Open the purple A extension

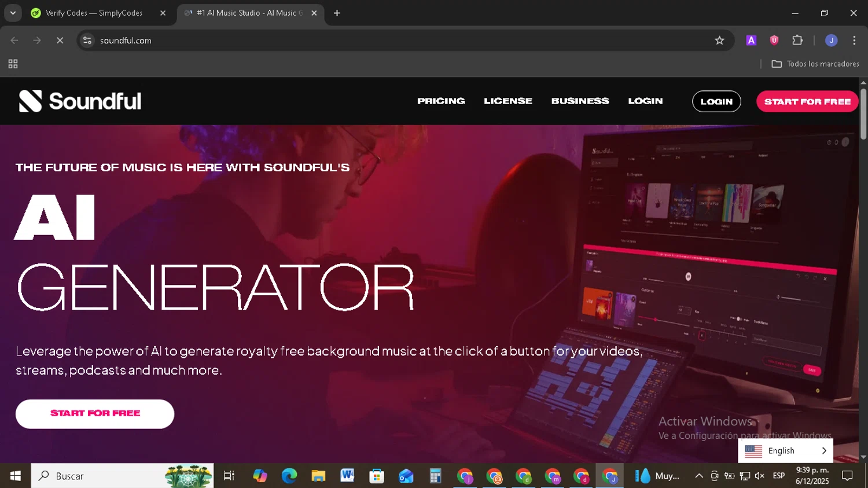[751, 41]
